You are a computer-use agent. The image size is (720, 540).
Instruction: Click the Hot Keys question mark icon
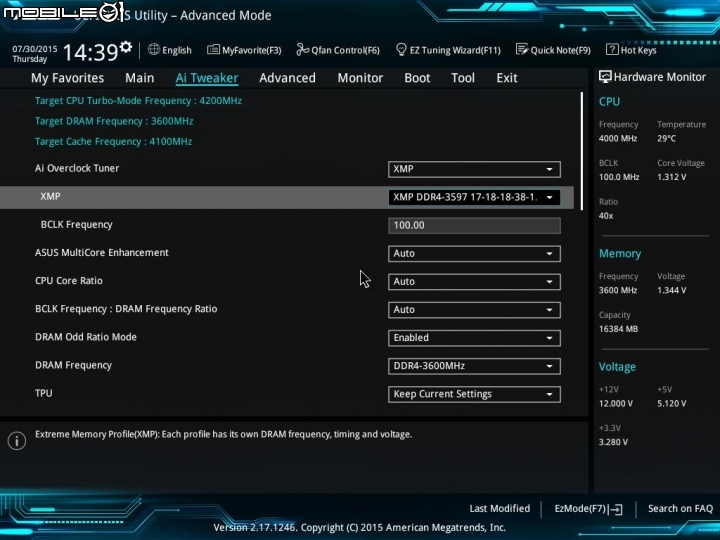612,49
